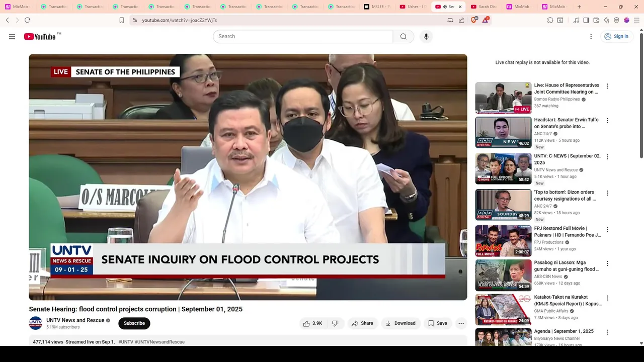Open options for 'Top to bottom' Dizon video
Image resolution: width=644 pixels, height=362 pixels.
(x=607, y=193)
